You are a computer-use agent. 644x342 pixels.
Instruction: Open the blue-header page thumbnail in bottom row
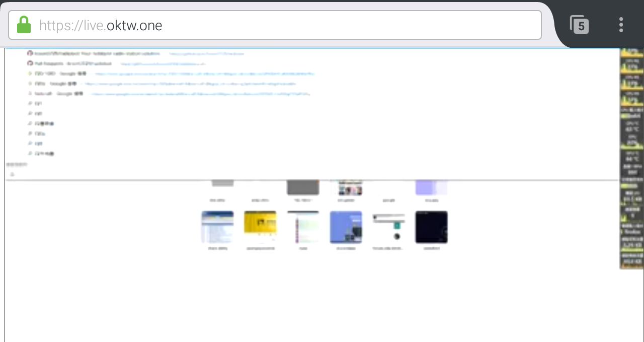point(217,227)
